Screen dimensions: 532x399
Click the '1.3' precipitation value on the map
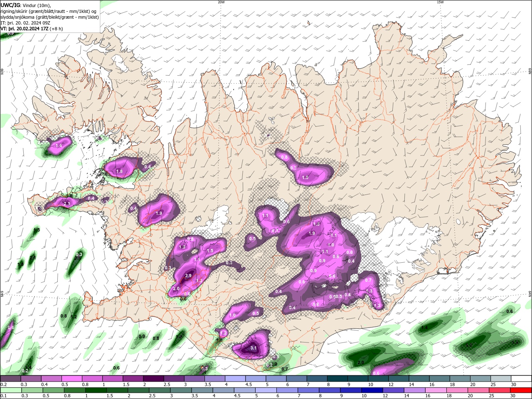(369, 291)
